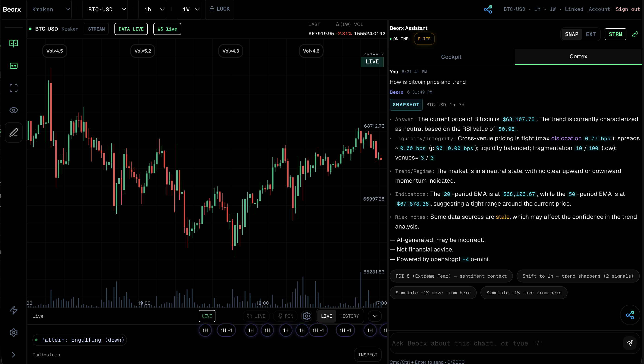
Task: Open the BTC-USD pair dropdown
Action: click(105, 9)
